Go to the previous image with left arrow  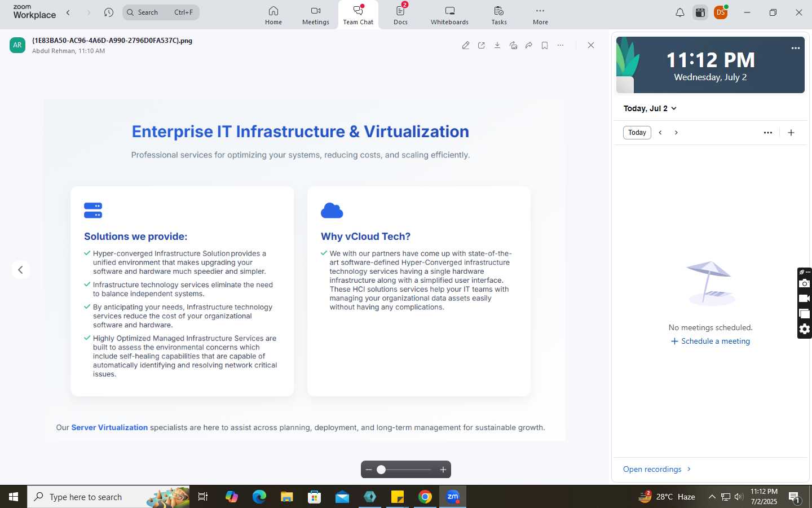pos(21,270)
